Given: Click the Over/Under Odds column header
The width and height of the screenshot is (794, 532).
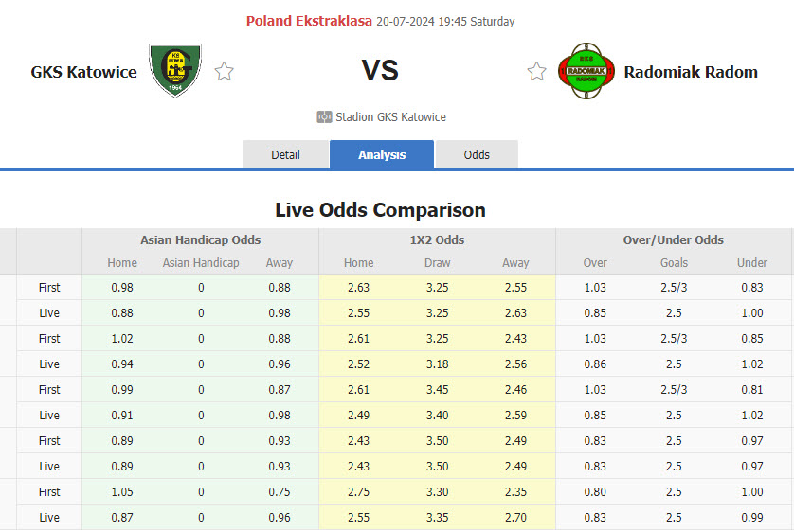Looking at the screenshot, I should [674, 240].
